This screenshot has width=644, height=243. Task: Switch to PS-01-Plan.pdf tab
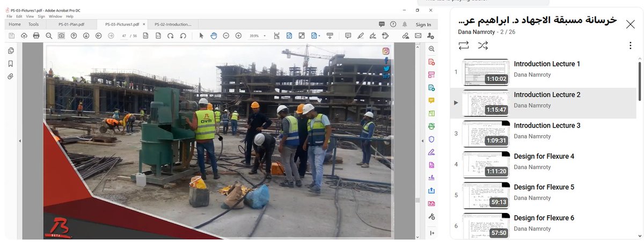(x=71, y=24)
